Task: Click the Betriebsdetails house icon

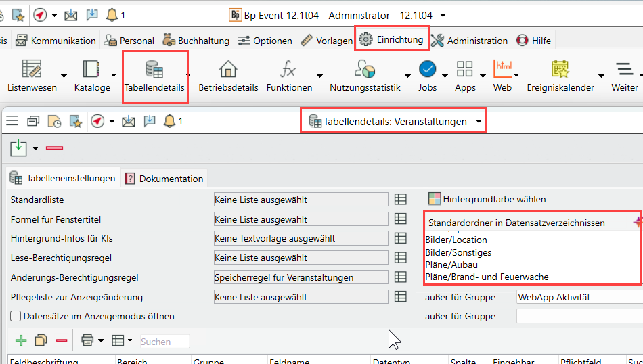Action: (x=228, y=70)
